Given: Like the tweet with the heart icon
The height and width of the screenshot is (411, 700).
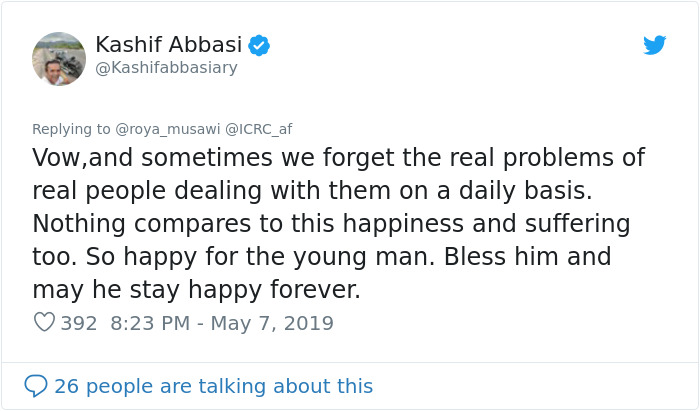Looking at the screenshot, I should pyautogui.click(x=44, y=323).
